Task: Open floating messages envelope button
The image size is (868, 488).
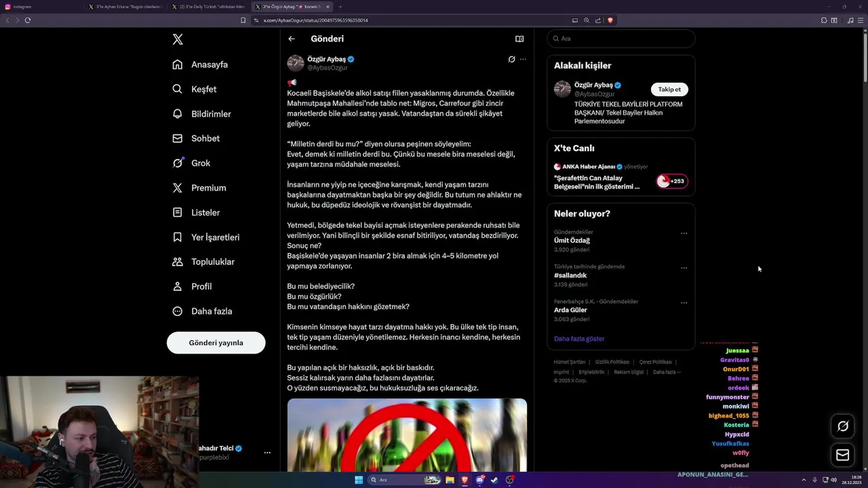Action: [x=843, y=455]
